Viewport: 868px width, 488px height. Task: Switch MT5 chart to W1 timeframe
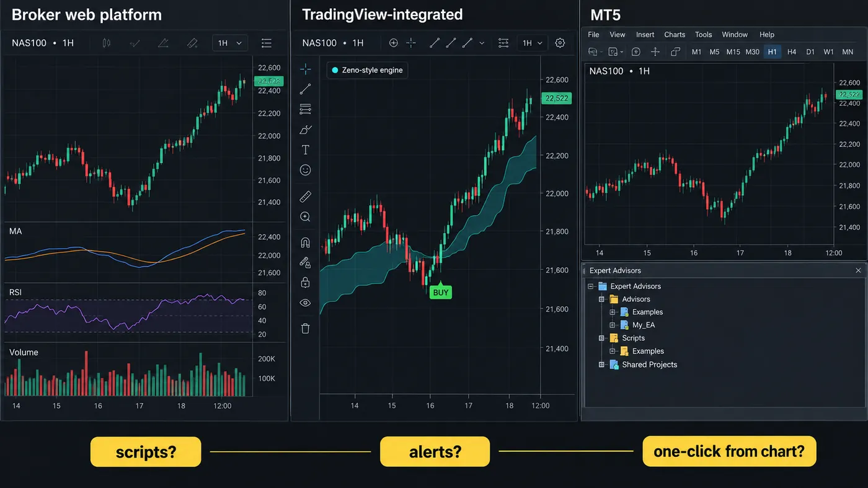tap(829, 52)
